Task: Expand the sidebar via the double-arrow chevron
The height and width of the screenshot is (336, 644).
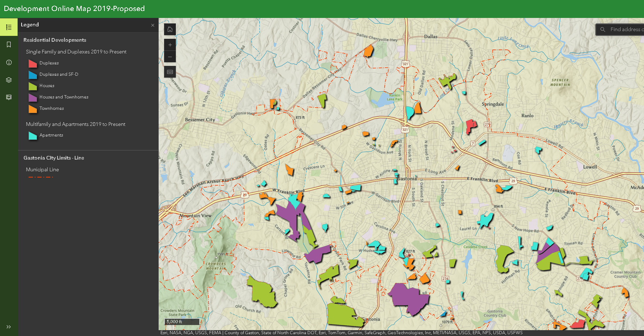Action: tap(8, 327)
